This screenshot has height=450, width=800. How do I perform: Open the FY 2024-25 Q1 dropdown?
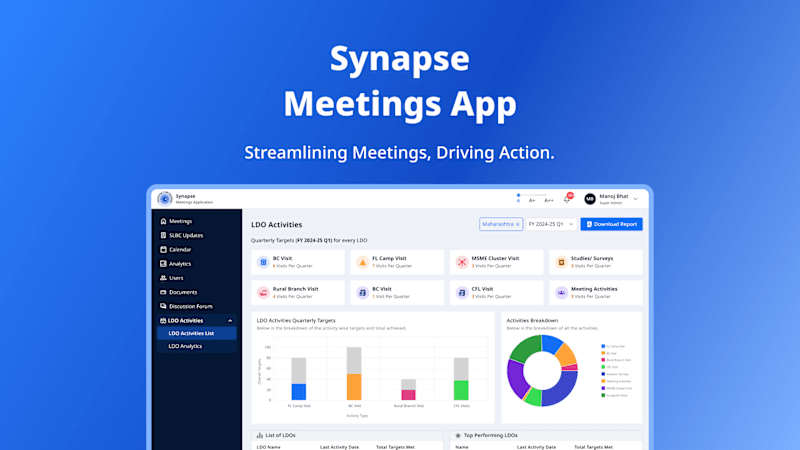[x=551, y=224]
